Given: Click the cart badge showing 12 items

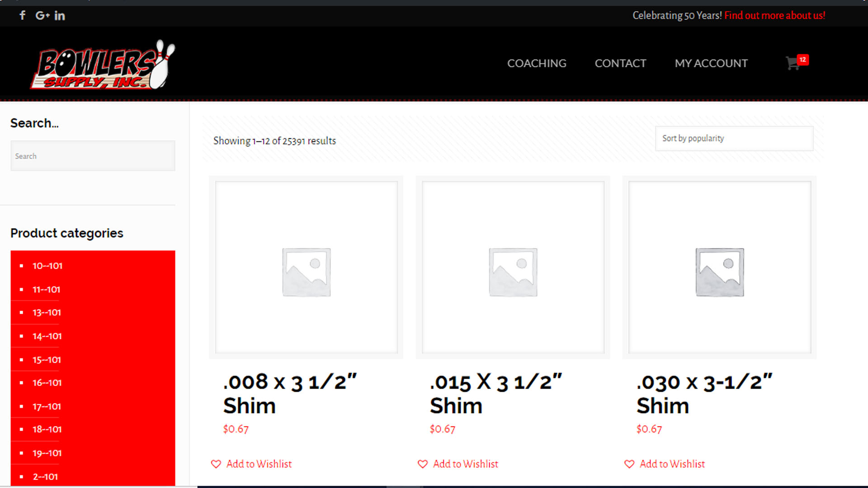Looking at the screenshot, I should coord(802,60).
